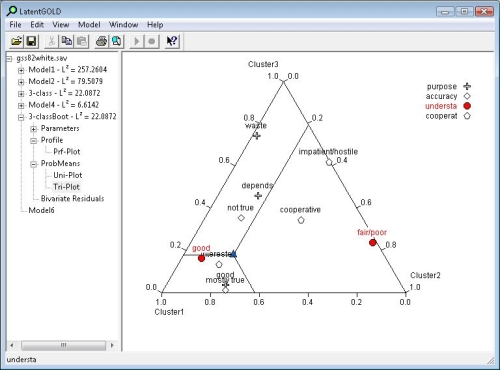Click the Cut scissors icon

pos(51,41)
